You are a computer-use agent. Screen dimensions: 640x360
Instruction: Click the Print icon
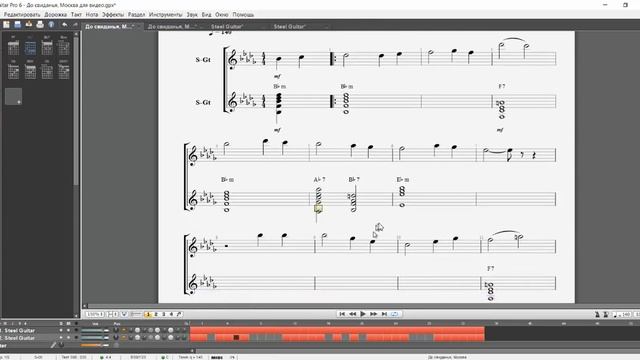40,25
